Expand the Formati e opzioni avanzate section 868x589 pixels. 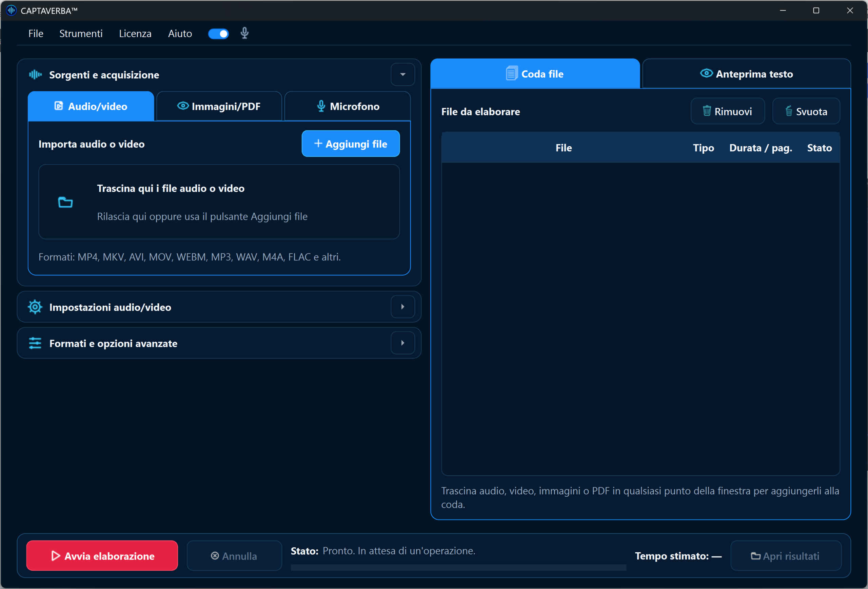(x=402, y=343)
